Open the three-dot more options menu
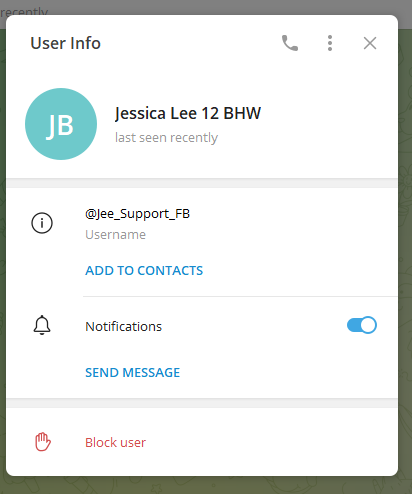This screenshot has width=412, height=494. pyautogui.click(x=330, y=43)
